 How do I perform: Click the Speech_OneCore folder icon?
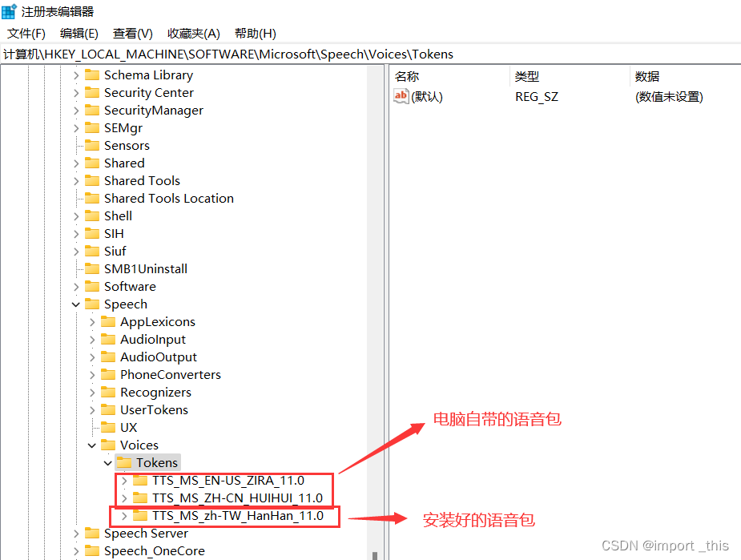(92, 551)
